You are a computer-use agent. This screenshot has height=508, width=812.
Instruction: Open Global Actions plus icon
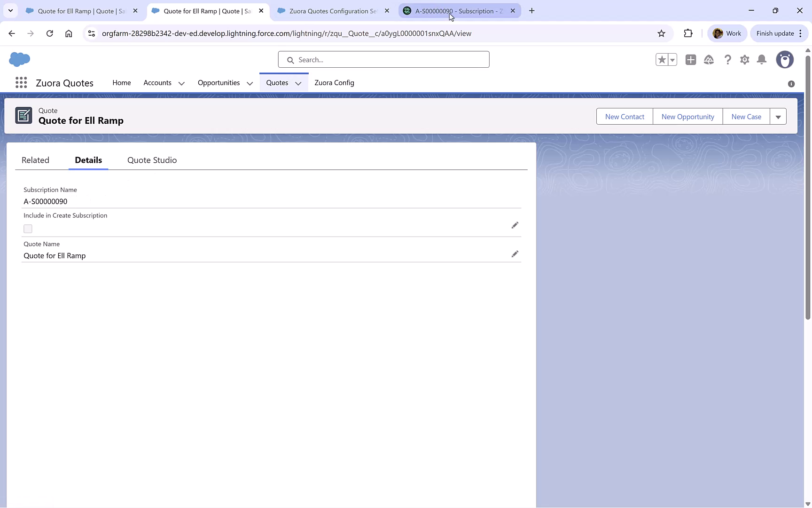[691, 60]
